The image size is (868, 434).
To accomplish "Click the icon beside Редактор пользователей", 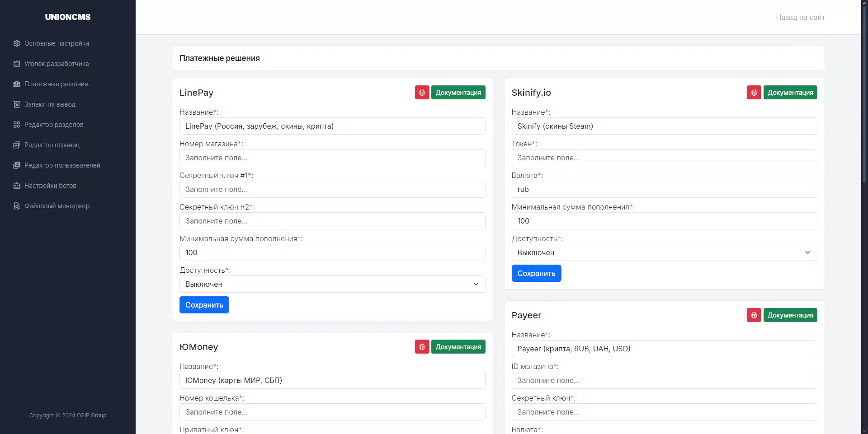I will point(17,165).
